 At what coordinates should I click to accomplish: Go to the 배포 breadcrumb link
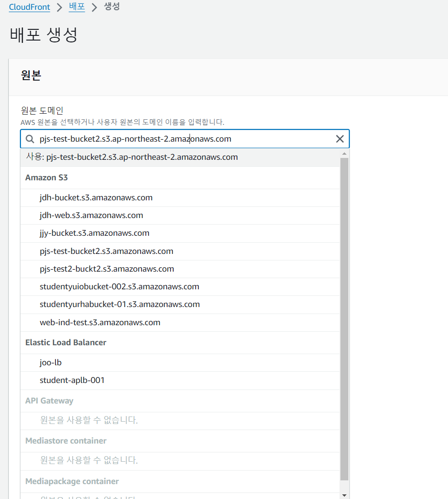coord(77,7)
